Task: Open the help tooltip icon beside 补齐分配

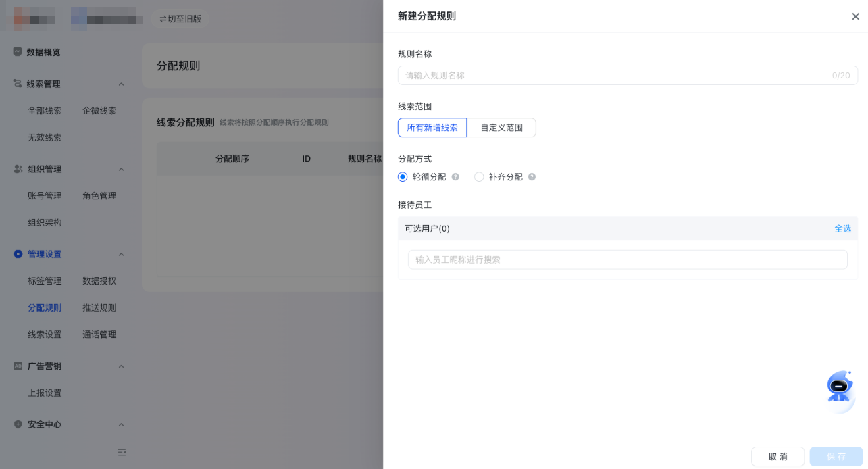Action: (532, 176)
